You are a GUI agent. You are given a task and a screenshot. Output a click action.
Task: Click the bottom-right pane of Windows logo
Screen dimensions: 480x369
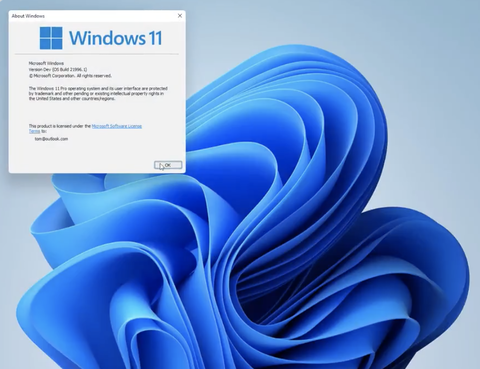pos(57,44)
